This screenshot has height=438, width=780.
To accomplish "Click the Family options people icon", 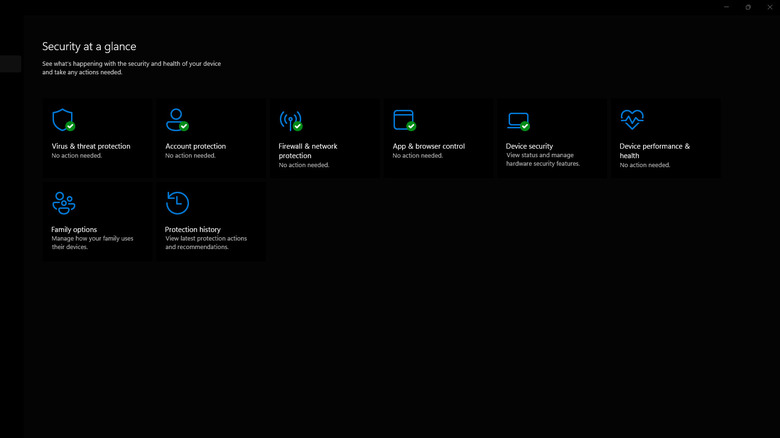I will coord(63,204).
